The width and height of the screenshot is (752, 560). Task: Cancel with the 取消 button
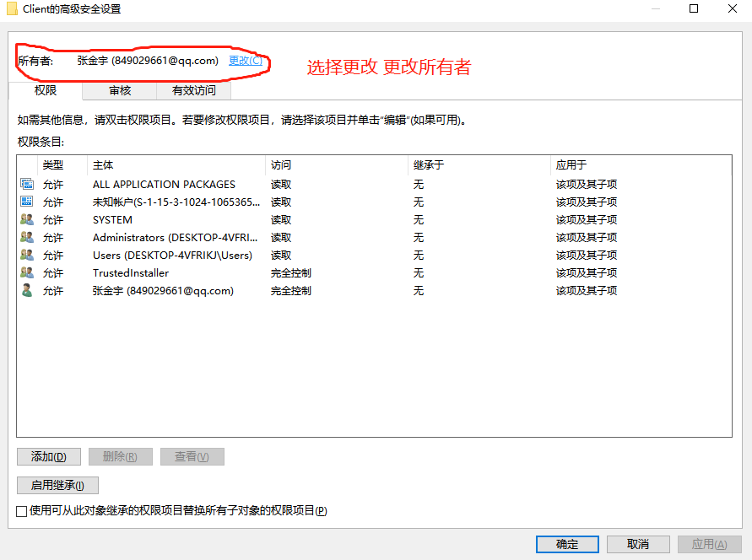click(x=638, y=544)
